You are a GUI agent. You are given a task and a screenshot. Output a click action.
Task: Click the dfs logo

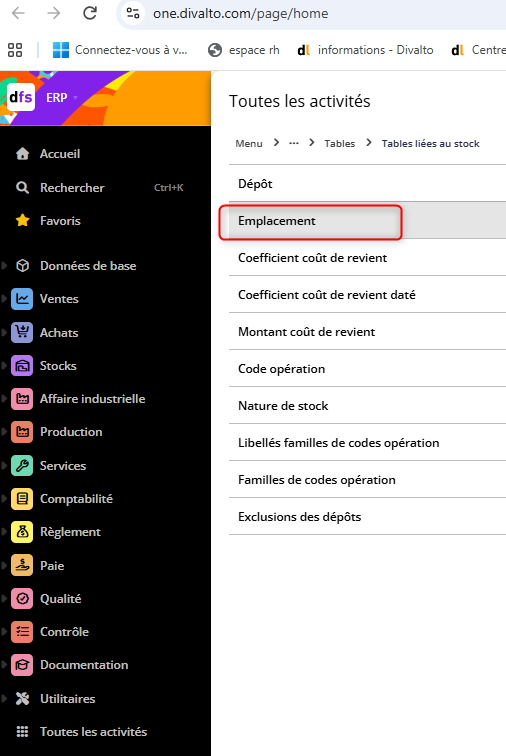tap(21, 97)
